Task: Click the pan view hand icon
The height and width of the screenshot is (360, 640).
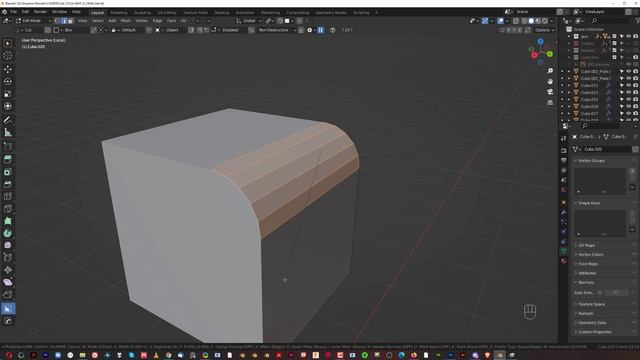Action: coord(550,81)
